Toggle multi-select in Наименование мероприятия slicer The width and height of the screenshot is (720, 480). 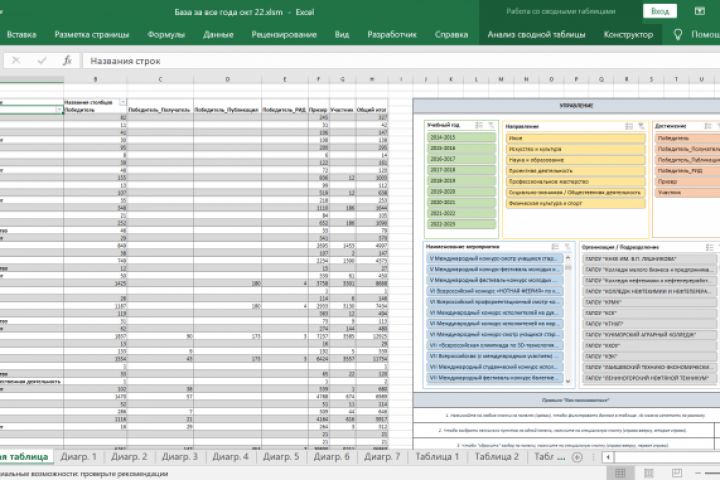point(555,247)
